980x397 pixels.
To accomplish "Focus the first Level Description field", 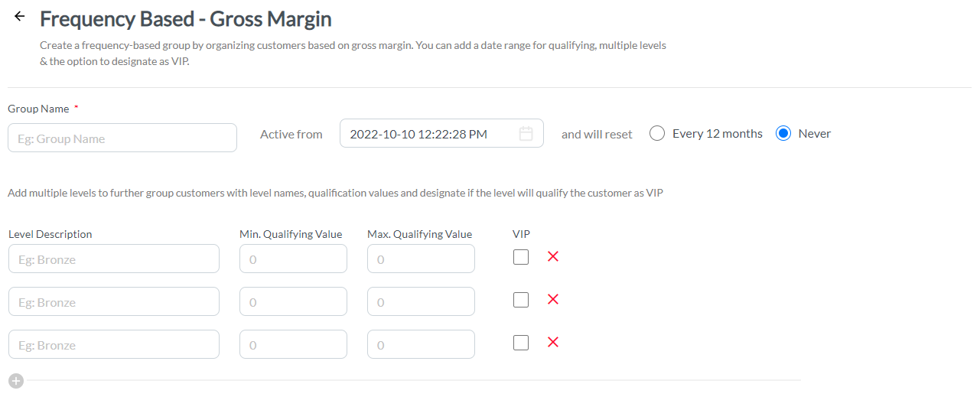I will [x=114, y=259].
